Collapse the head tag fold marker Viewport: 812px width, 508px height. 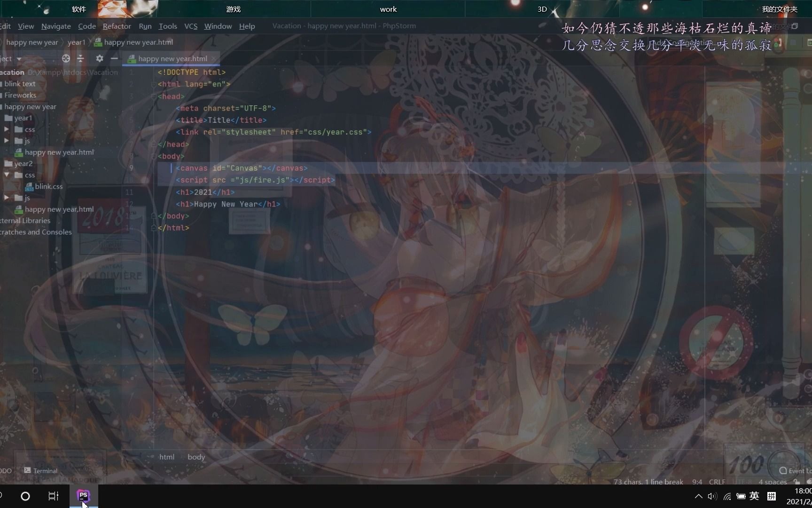pyautogui.click(x=154, y=96)
